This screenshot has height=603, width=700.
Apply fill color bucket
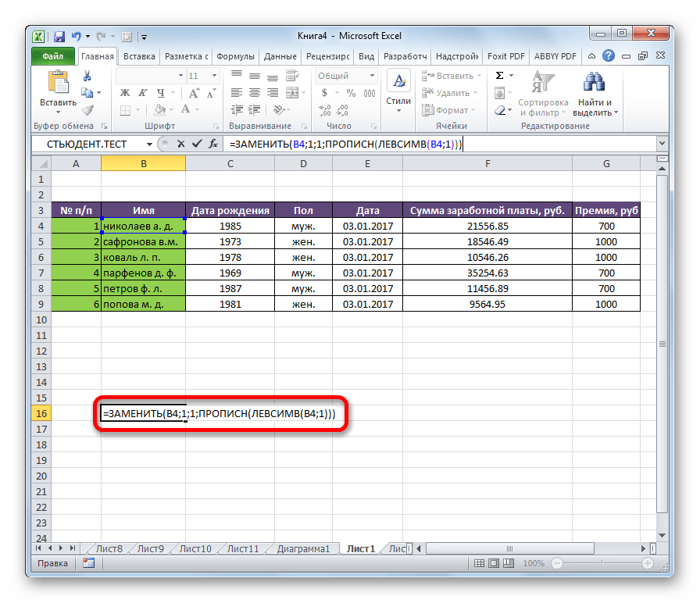click(x=160, y=110)
